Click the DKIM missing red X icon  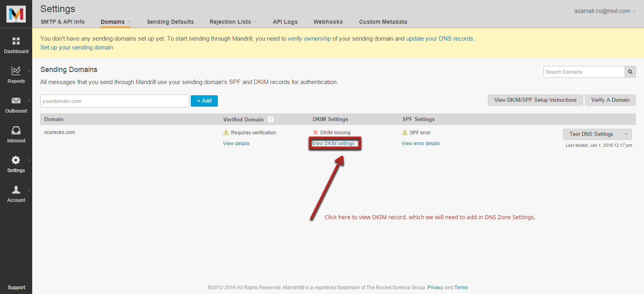click(316, 132)
